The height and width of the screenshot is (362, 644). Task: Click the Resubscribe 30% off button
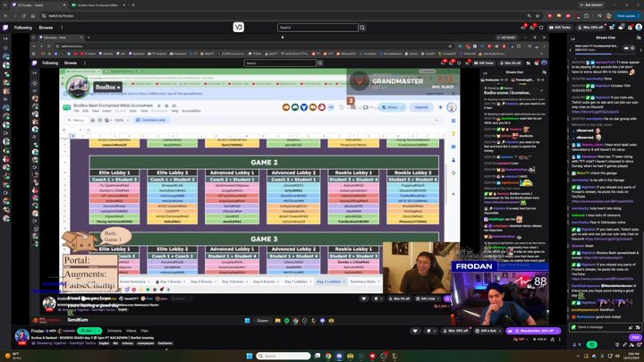533,331
